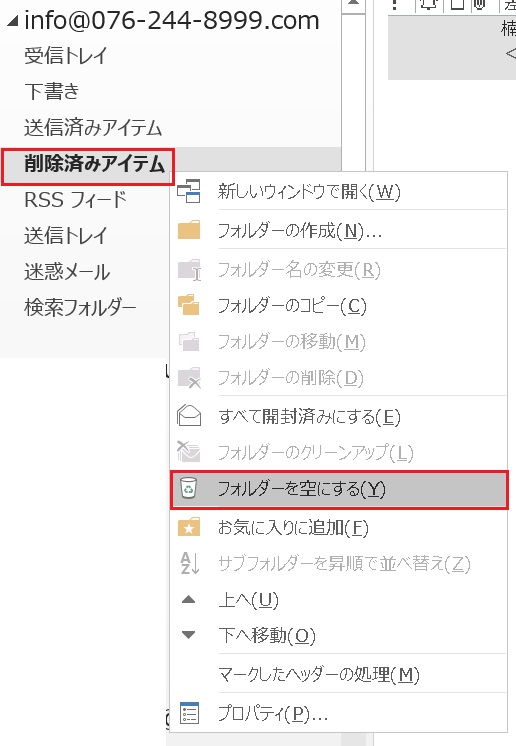Click the new folder creation icon
The height and width of the screenshot is (746, 516).
click(189, 231)
